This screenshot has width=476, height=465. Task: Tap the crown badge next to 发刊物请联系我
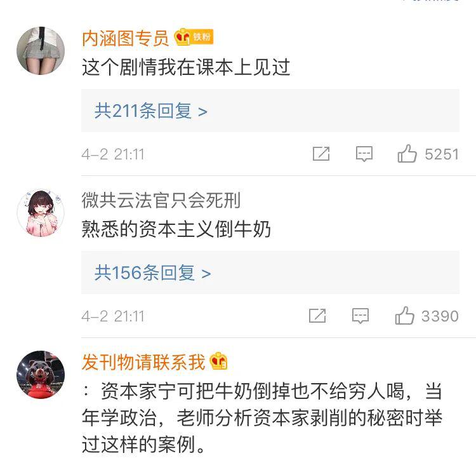point(219,361)
